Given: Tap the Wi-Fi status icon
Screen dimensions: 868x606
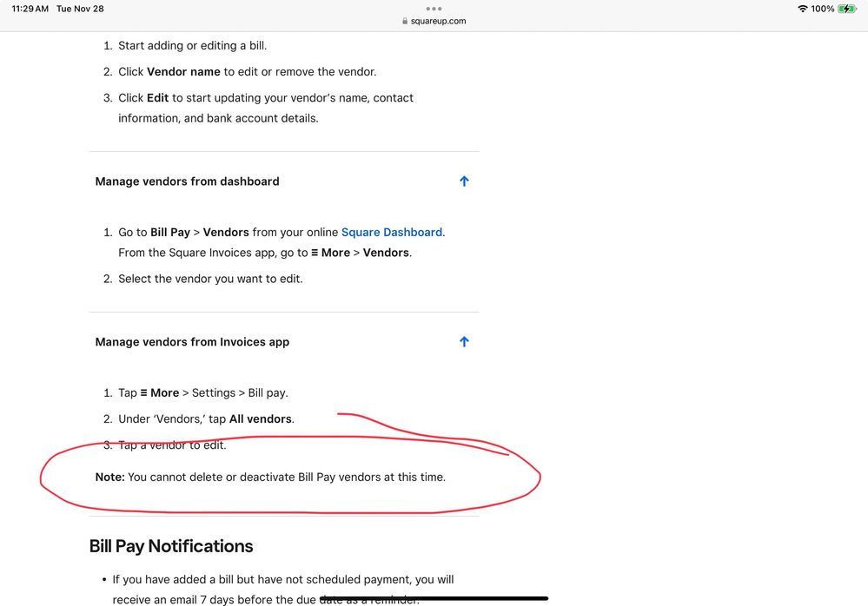Looking at the screenshot, I should point(802,9).
